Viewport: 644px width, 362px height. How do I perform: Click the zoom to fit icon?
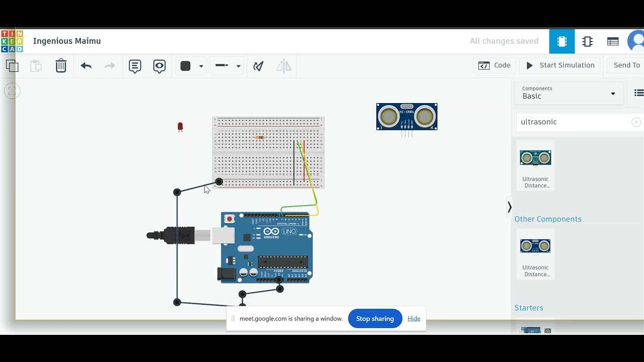coord(12,91)
